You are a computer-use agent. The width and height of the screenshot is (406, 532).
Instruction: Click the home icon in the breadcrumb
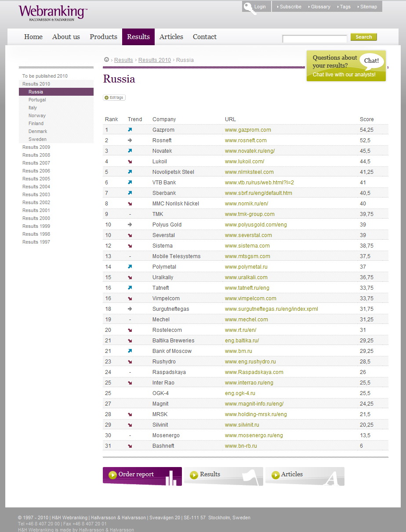(x=106, y=60)
